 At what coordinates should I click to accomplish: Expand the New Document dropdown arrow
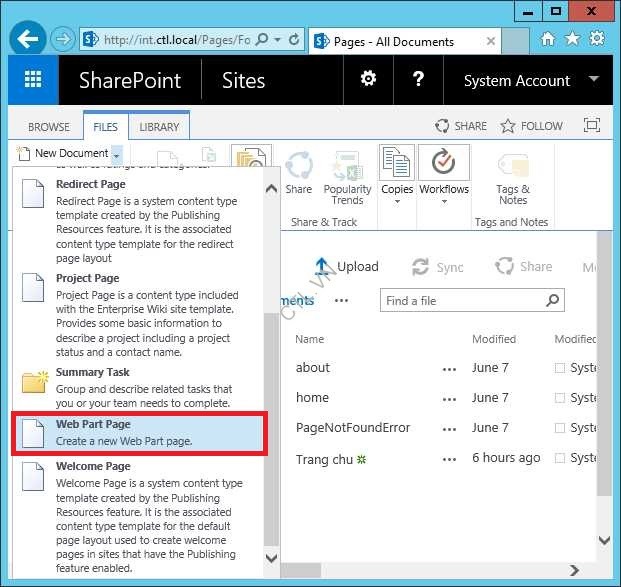(x=117, y=154)
